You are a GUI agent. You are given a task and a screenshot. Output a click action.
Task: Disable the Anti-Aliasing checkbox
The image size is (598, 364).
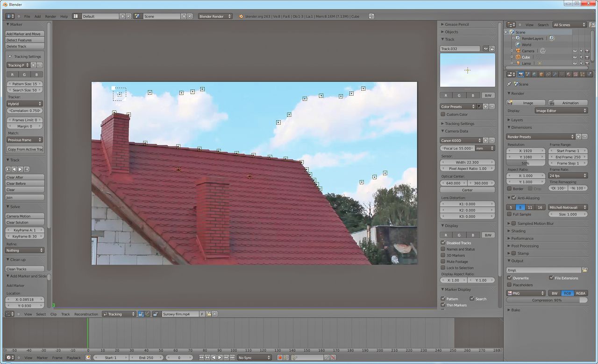(514, 198)
